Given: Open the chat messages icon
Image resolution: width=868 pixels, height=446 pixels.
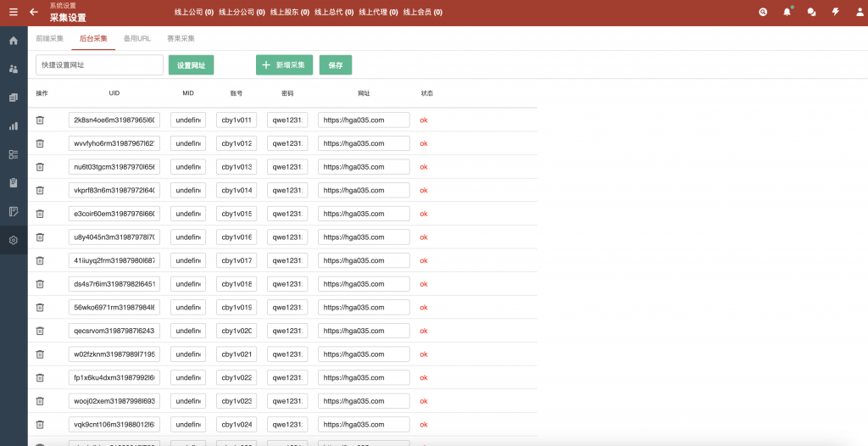Looking at the screenshot, I should pyautogui.click(x=811, y=12).
